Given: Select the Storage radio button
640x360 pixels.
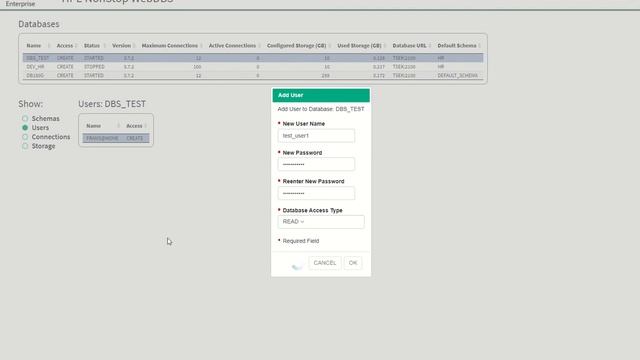Looking at the screenshot, I should [x=25, y=146].
